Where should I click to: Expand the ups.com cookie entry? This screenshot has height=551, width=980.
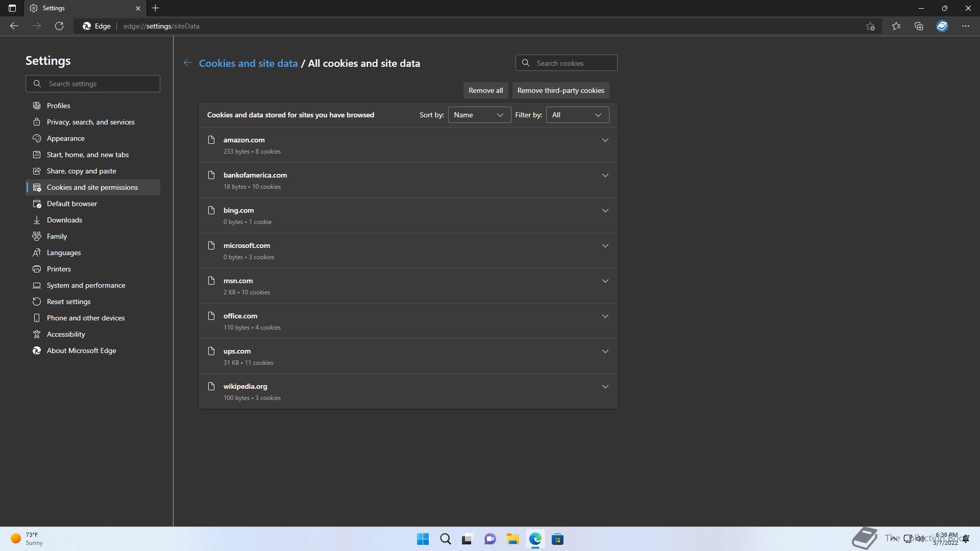pyautogui.click(x=605, y=351)
